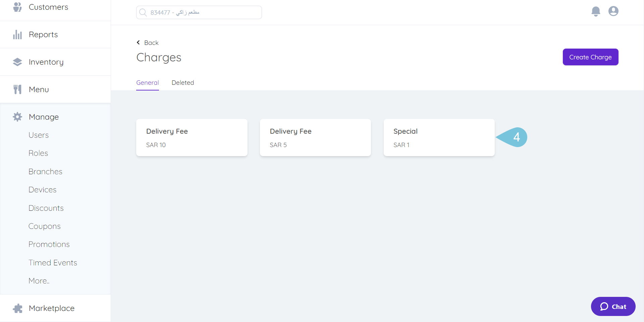Focus the branch search field
Viewport: 644px width, 322px height.
[x=199, y=12]
